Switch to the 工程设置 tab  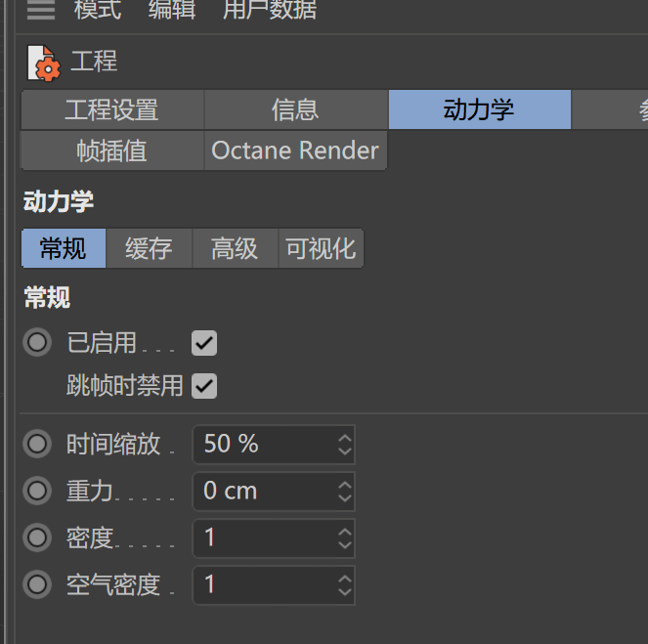click(112, 109)
